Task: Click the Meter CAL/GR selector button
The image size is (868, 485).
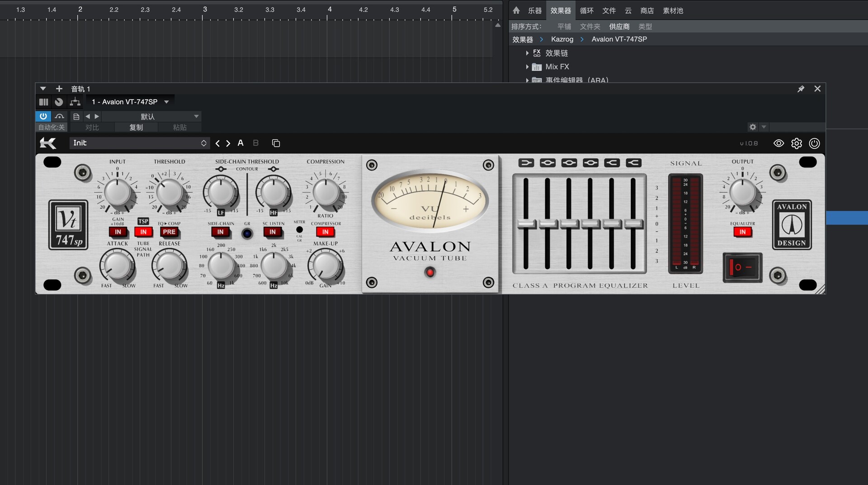Action: pyautogui.click(x=299, y=230)
